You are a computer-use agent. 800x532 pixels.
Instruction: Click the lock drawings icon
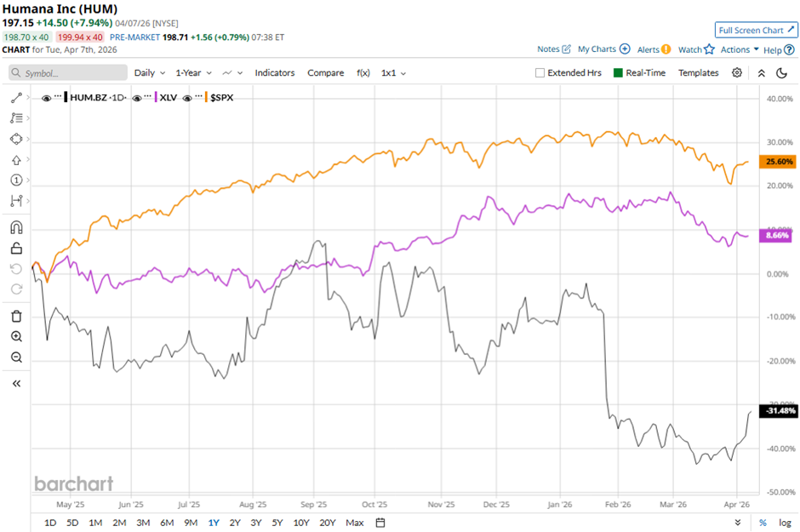16,249
